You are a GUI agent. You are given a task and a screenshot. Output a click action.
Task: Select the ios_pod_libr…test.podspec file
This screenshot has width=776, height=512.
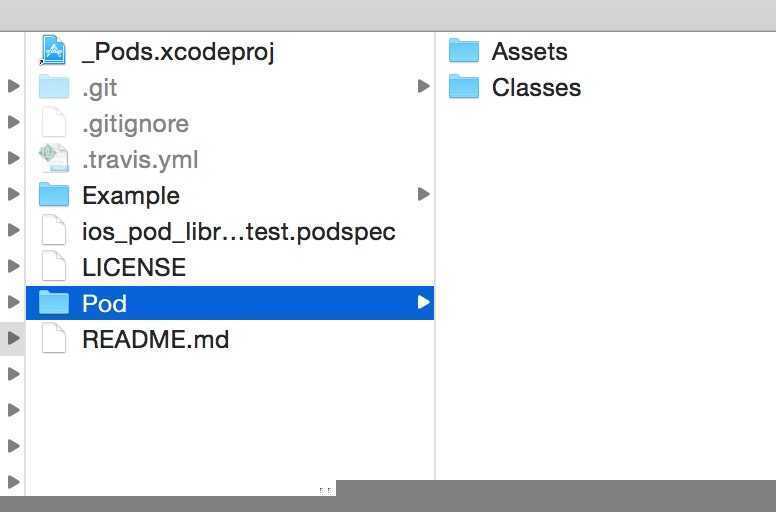coord(239,232)
